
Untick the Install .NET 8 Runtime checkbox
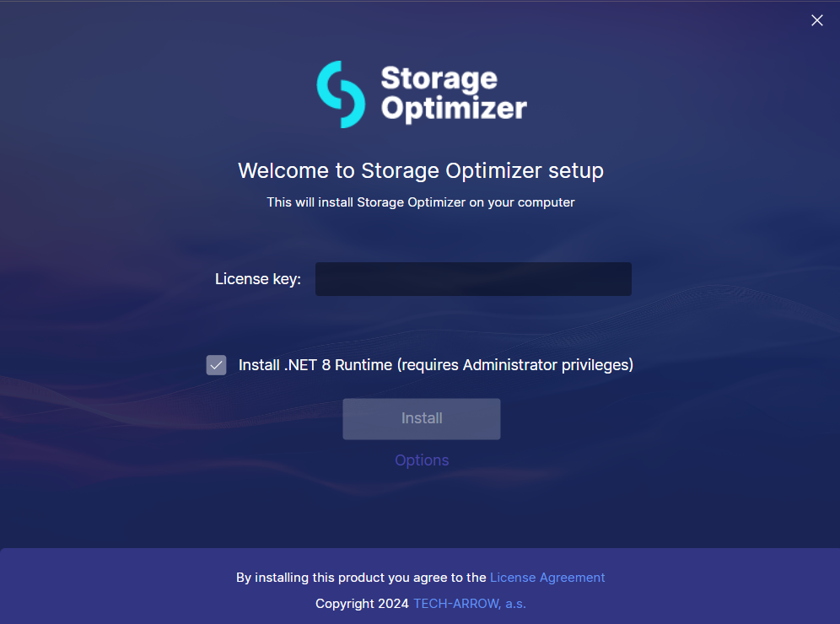tap(217, 365)
